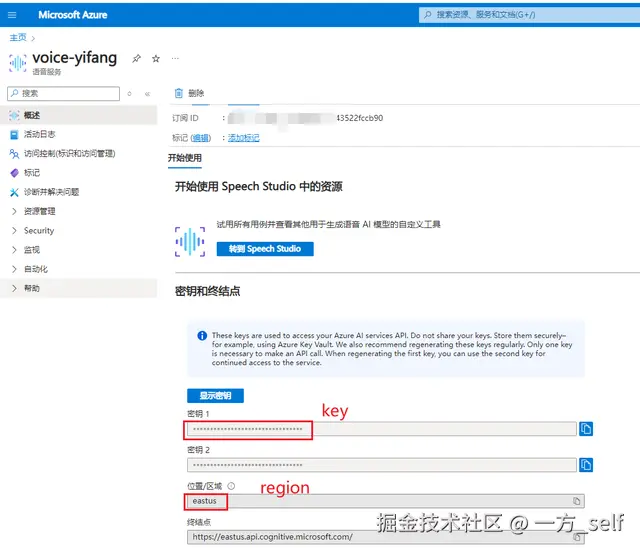Click the Speech Studio waveform icon

pos(190,242)
